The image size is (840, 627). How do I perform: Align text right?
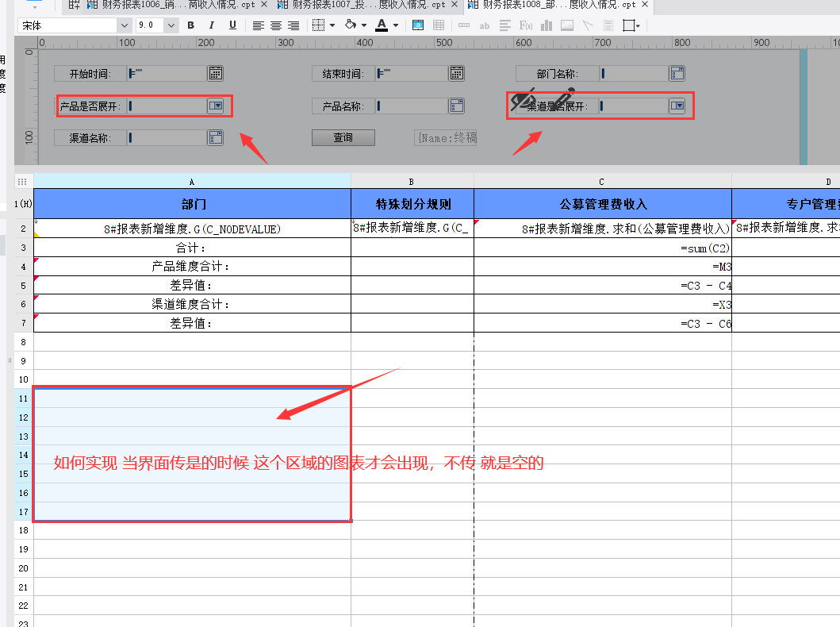tap(293, 25)
